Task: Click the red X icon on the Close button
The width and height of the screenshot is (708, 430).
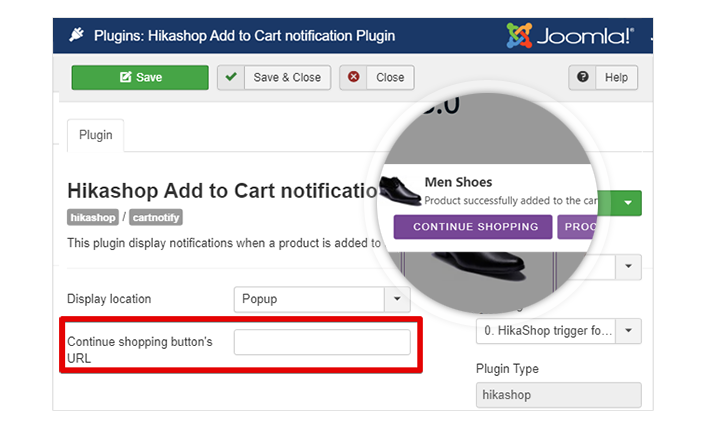Action: point(354,77)
